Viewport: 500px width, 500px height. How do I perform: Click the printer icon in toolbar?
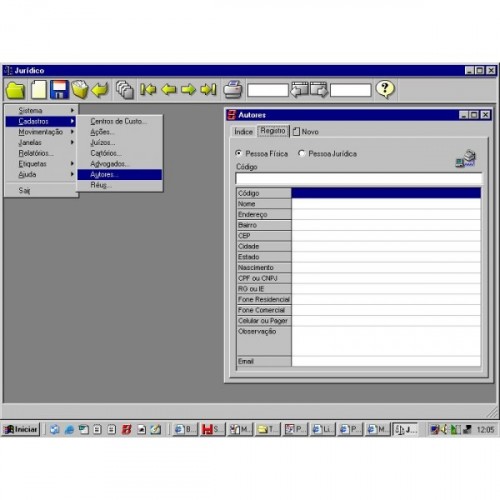[x=233, y=89]
